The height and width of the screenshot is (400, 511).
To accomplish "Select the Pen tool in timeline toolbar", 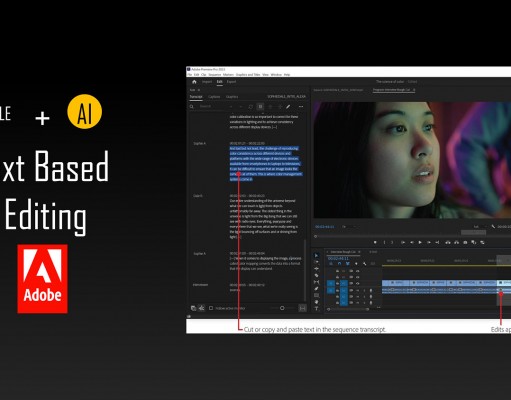I will 317,289.
